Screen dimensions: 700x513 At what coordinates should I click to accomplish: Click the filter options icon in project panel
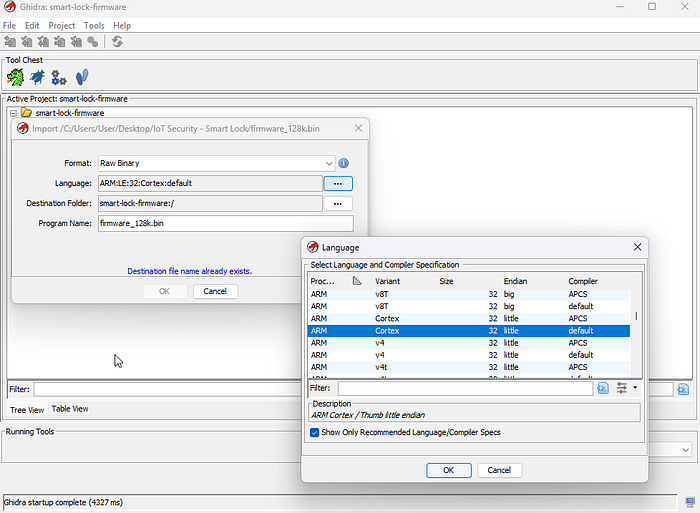pos(683,389)
